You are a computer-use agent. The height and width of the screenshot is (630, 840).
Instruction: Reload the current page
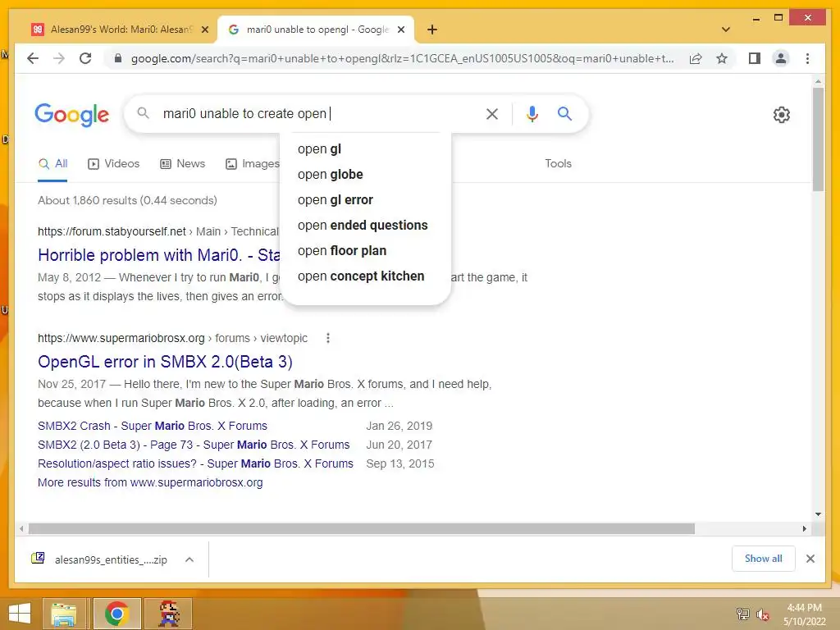click(x=85, y=58)
